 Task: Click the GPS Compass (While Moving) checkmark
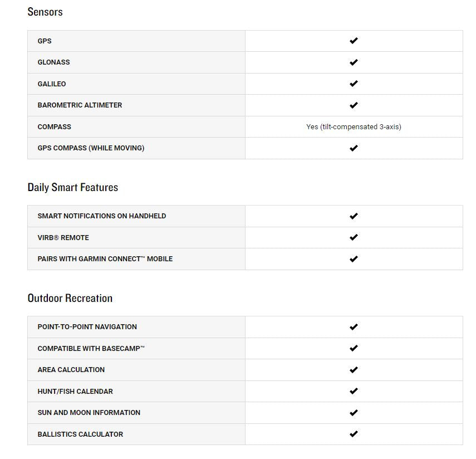[x=354, y=148]
